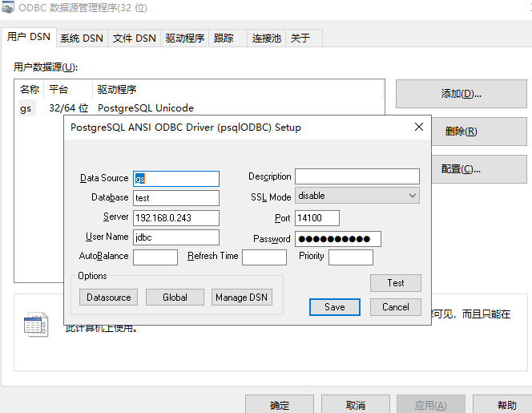
Task: Click the data source info icon
Action: pos(36,324)
